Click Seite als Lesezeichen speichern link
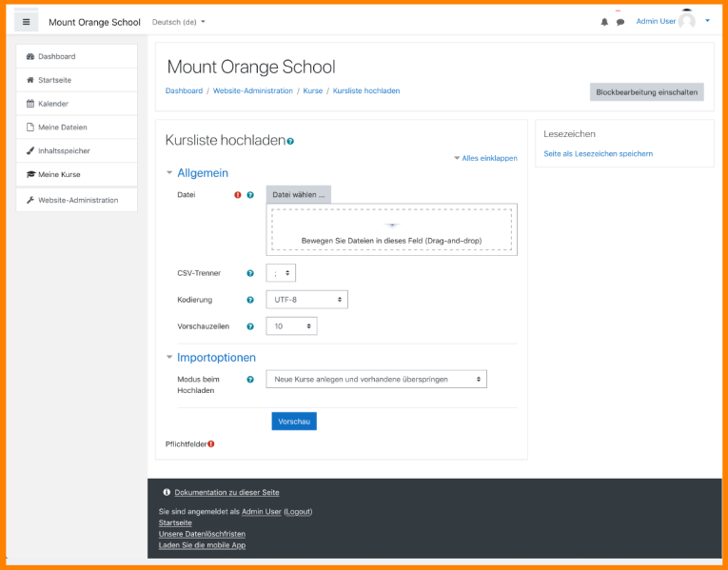This screenshot has width=728, height=570. click(x=598, y=153)
